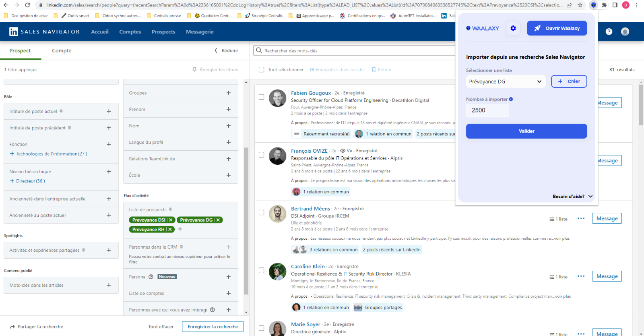
Task: Open Accueil in navigation bar
Action: [x=100, y=31]
